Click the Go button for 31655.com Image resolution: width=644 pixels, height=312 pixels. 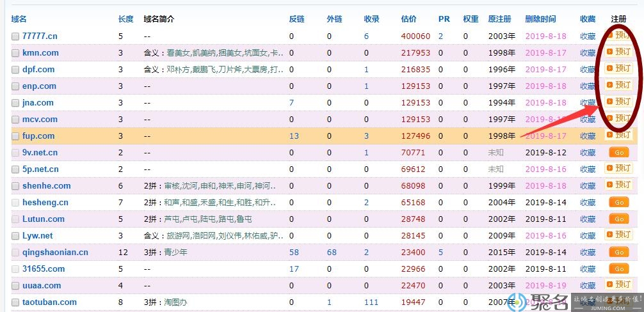click(x=619, y=269)
